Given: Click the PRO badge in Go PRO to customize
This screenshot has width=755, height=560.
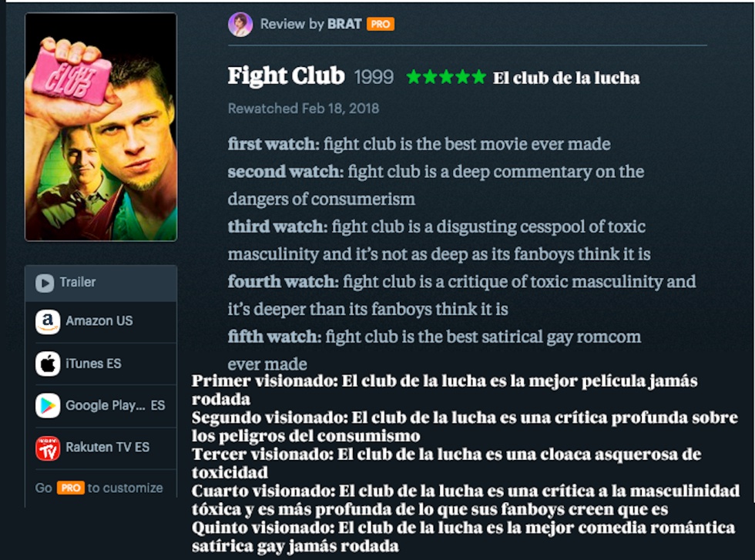Looking at the screenshot, I should 70,488.
